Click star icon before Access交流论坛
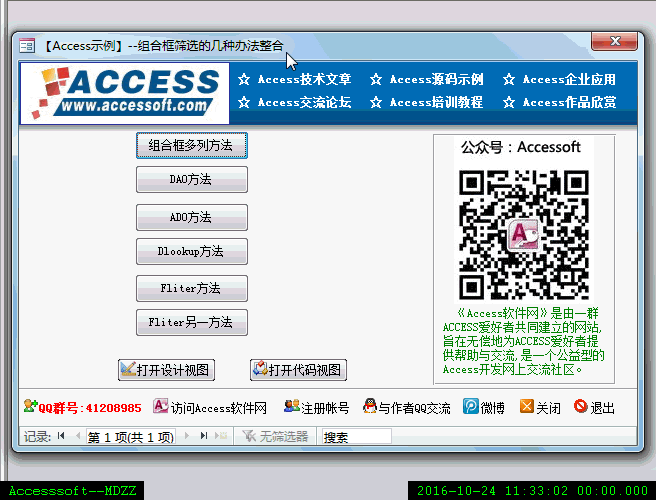This screenshot has height=500, width=656. 244,102
